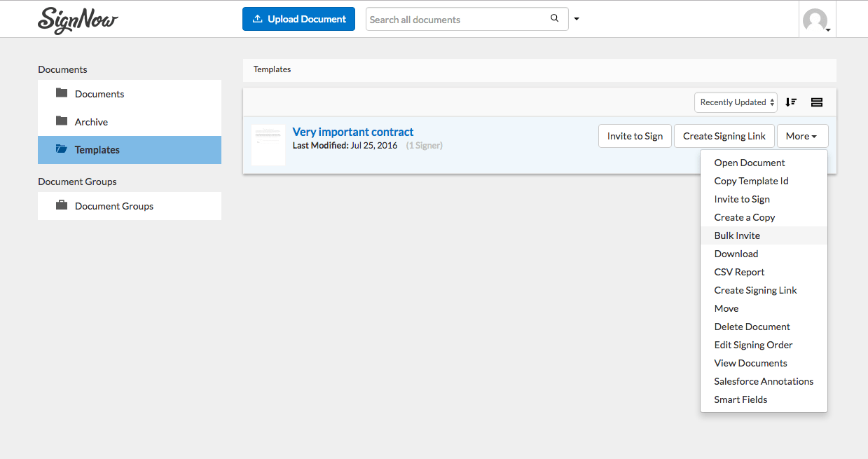Open the Archive folder
Viewport: 868px width, 459px height.
pyautogui.click(x=90, y=121)
